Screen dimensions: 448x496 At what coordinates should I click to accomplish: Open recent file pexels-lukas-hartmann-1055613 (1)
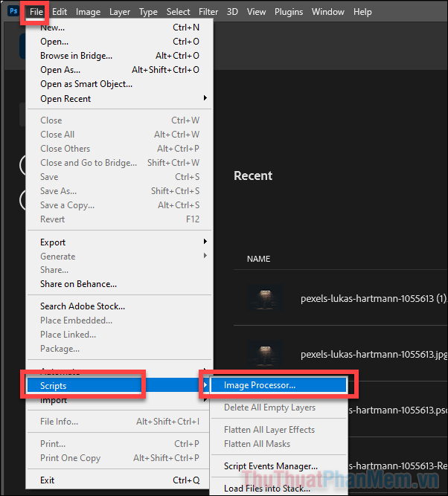point(374,299)
